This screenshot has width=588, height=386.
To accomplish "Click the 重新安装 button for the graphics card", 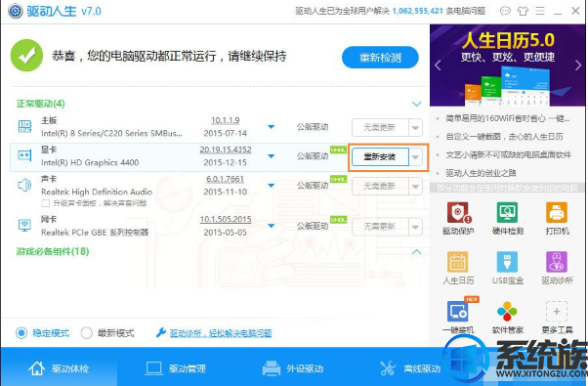I will pos(380,157).
